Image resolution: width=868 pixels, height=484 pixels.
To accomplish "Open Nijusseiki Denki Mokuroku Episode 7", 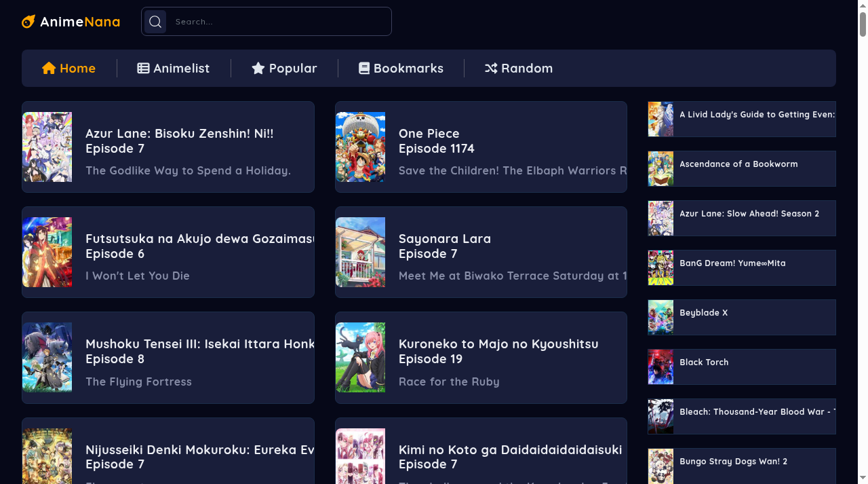I will 168,451.
